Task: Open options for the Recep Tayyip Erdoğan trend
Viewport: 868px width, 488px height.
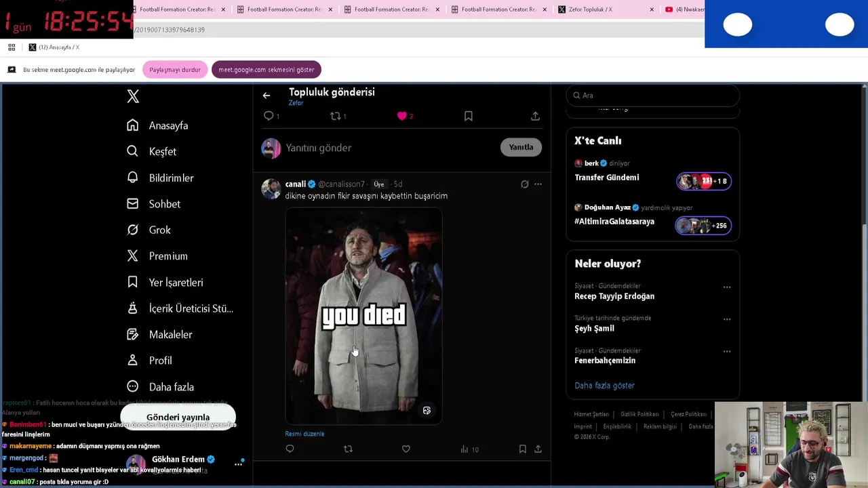Action: [x=727, y=287]
